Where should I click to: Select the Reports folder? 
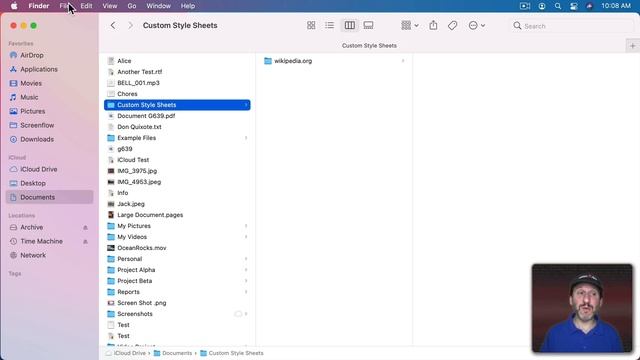point(128,292)
